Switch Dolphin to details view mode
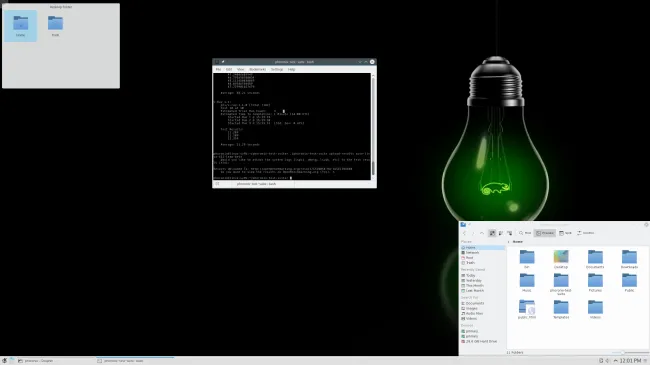The height and width of the screenshot is (365, 650). coord(509,233)
